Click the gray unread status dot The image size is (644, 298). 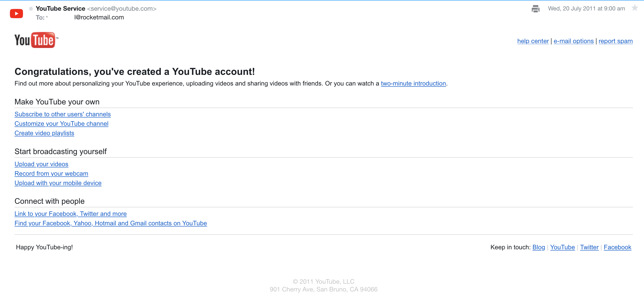coord(31,9)
